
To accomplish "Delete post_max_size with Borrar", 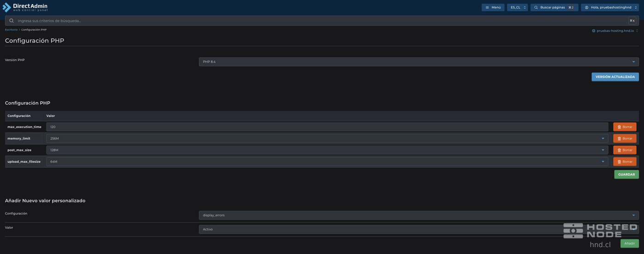I will (x=625, y=150).
